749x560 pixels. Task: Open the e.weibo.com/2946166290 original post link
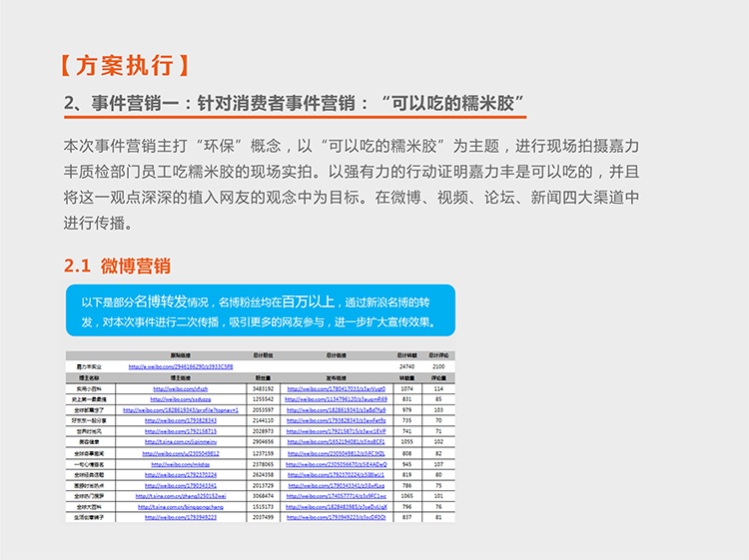point(181,367)
